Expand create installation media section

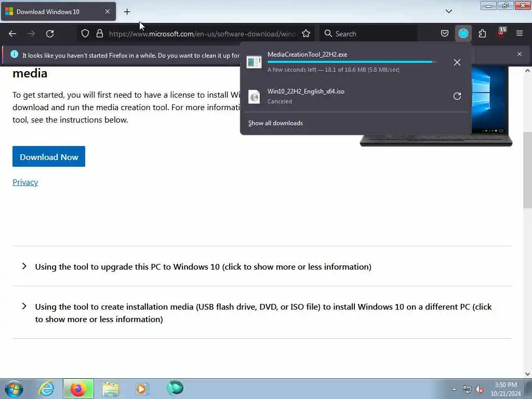[x=262, y=313]
